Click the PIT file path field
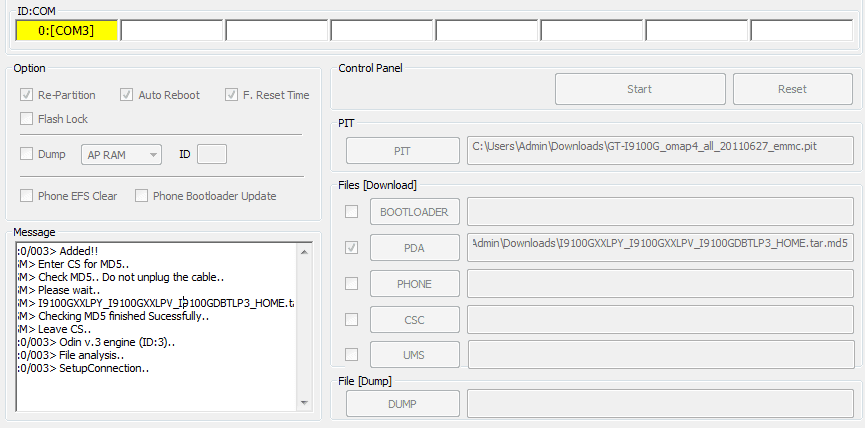 coord(660,151)
